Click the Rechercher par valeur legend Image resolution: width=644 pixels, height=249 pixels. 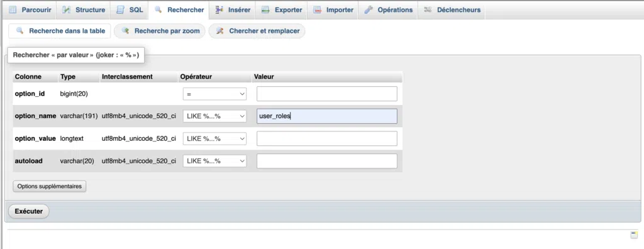pyautogui.click(x=76, y=55)
